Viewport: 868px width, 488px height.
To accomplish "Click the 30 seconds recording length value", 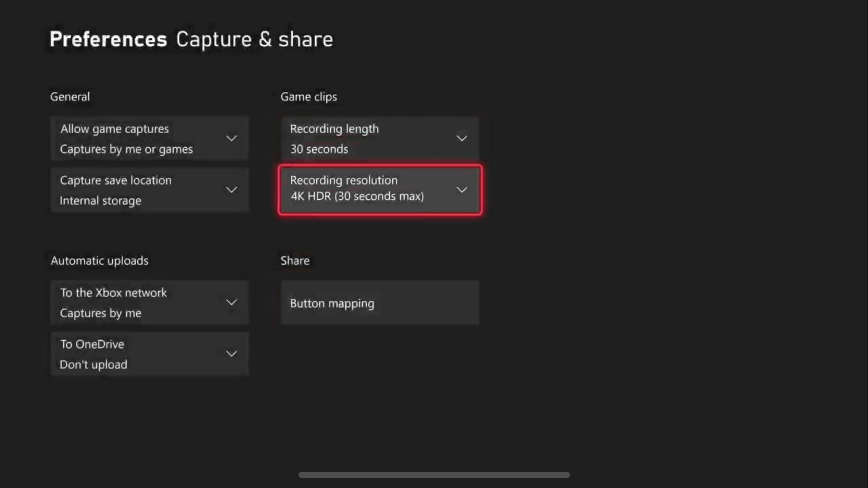I will tap(318, 149).
